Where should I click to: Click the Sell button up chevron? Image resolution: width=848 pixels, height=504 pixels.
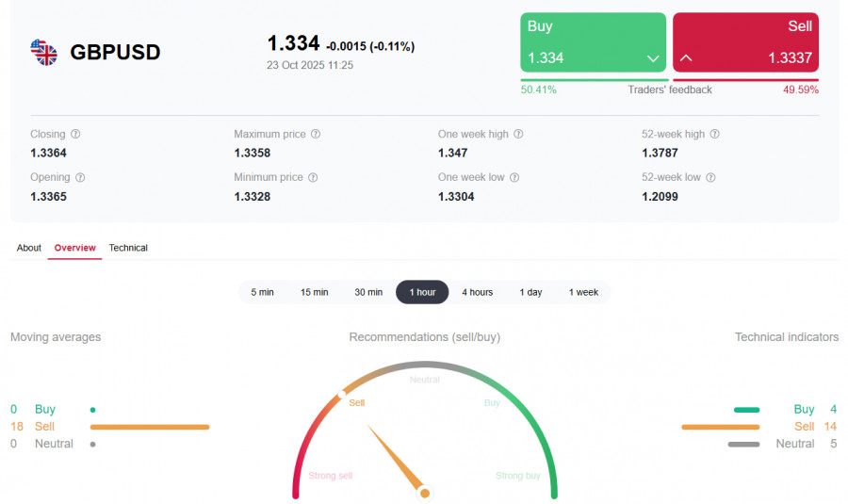[x=686, y=57]
